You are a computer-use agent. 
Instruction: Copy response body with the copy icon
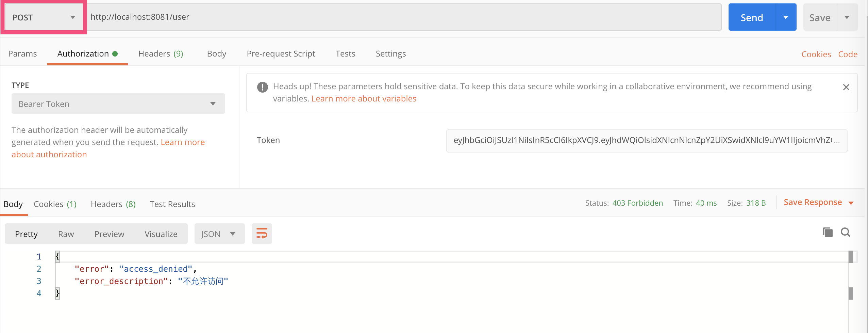(x=828, y=232)
